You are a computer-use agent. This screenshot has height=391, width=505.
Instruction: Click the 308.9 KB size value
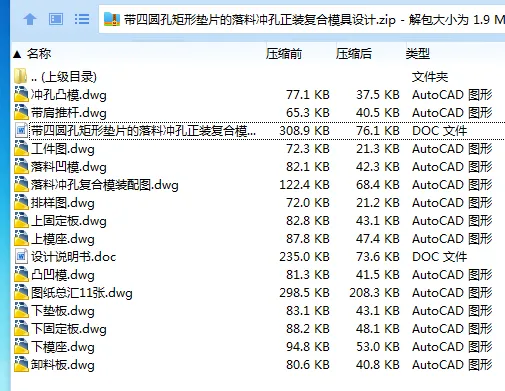pyautogui.click(x=304, y=131)
